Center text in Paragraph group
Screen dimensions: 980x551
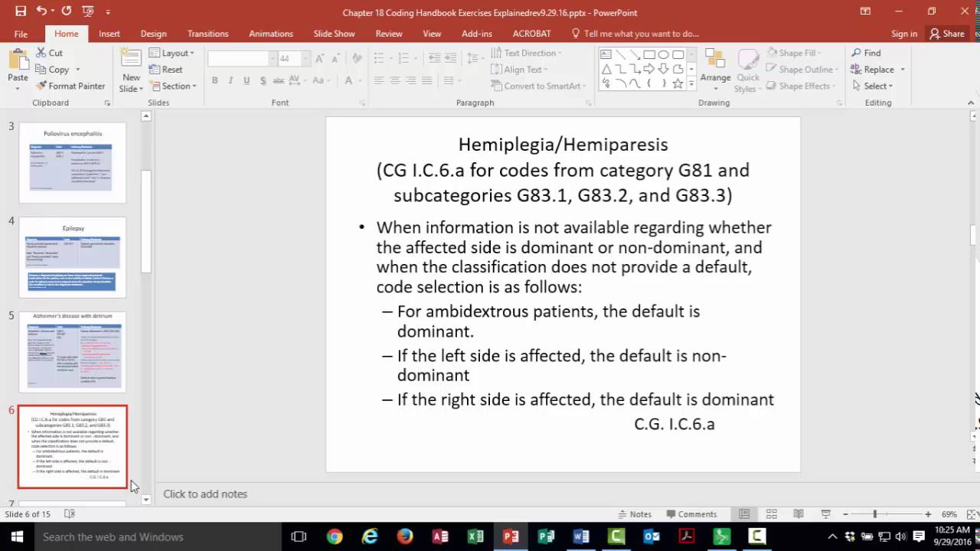(x=394, y=80)
